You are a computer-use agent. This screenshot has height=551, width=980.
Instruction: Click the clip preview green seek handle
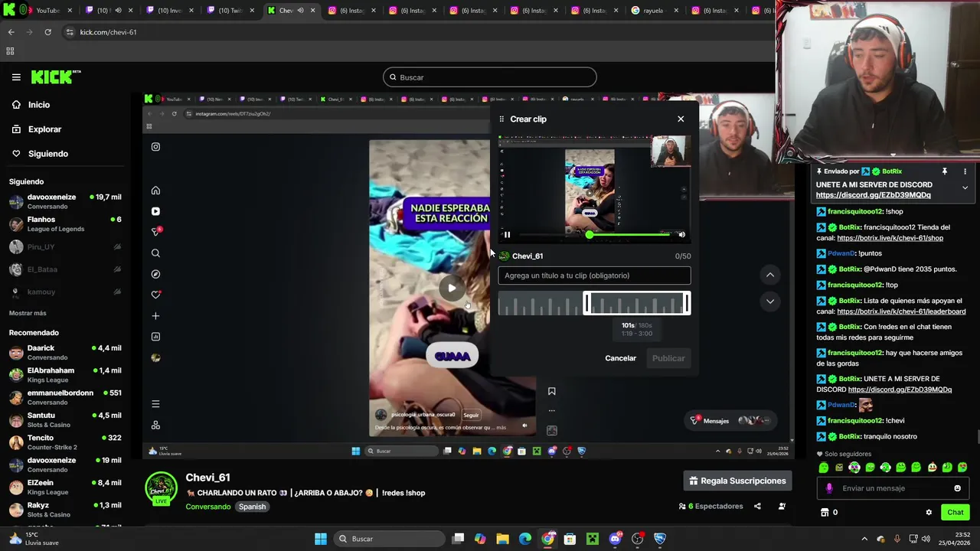coord(590,235)
